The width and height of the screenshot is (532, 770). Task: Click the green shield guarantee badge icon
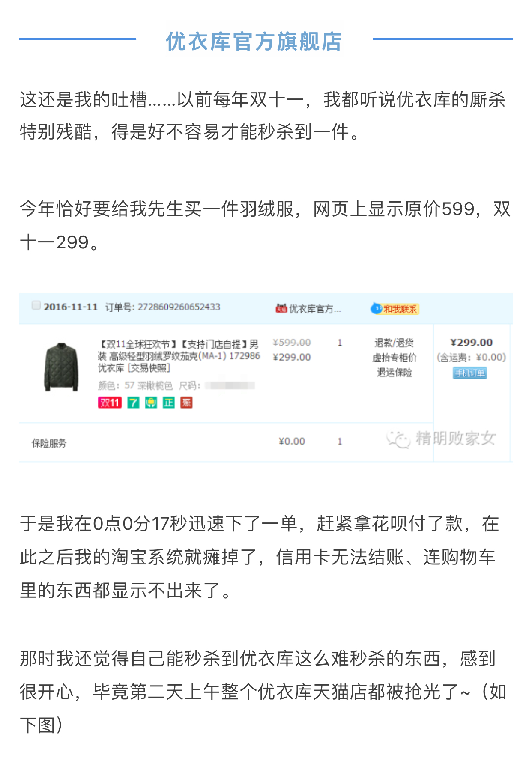click(151, 403)
